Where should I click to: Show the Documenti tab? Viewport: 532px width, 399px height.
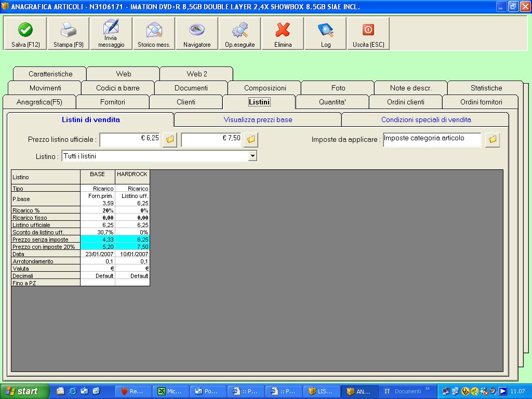(x=191, y=88)
